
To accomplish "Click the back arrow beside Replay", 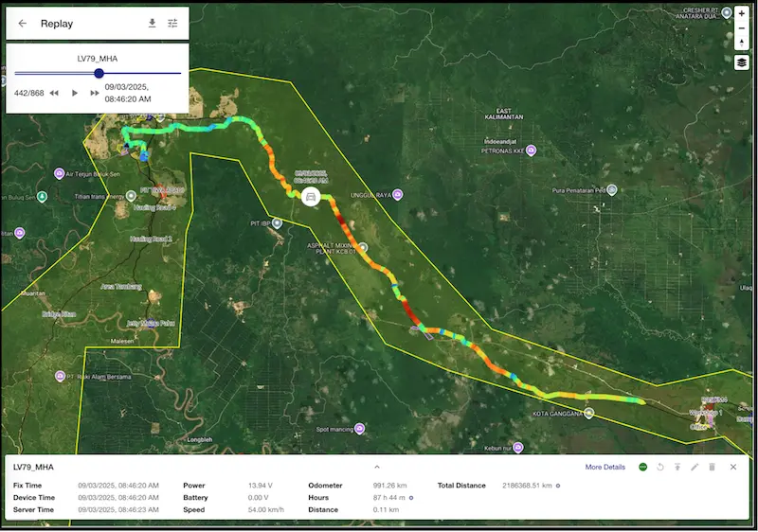I will click(x=23, y=23).
